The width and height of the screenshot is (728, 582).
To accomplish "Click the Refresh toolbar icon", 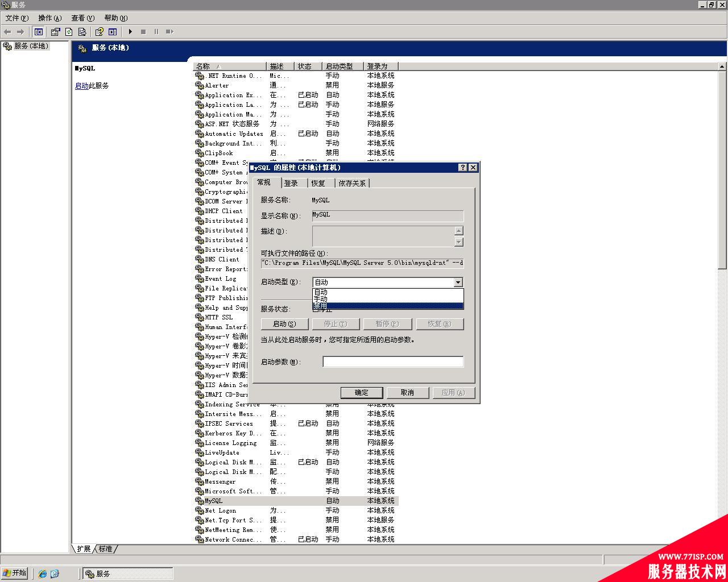I will pyautogui.click(x=69, y=32).
